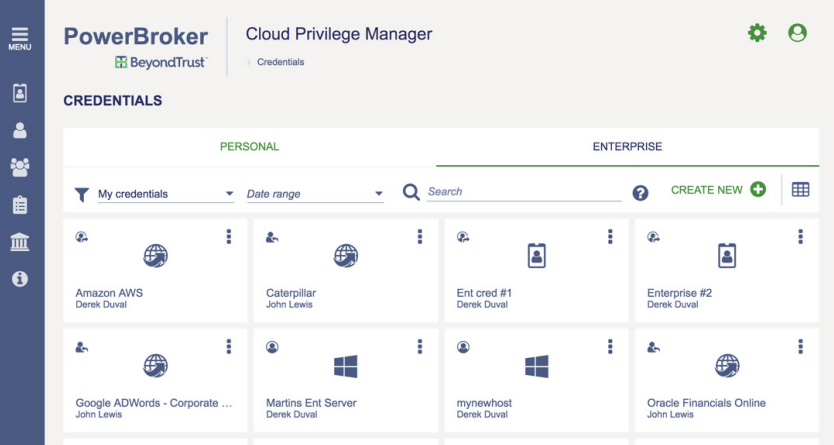834x445 pixels.
Task: Select the Enterprise #2 card title
Action: click(x=679, y=293)
